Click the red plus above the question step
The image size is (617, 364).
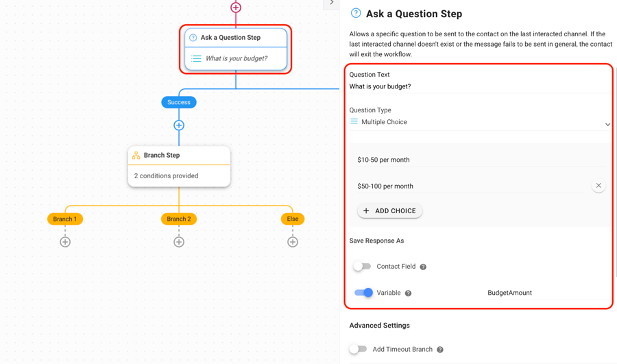236,8
